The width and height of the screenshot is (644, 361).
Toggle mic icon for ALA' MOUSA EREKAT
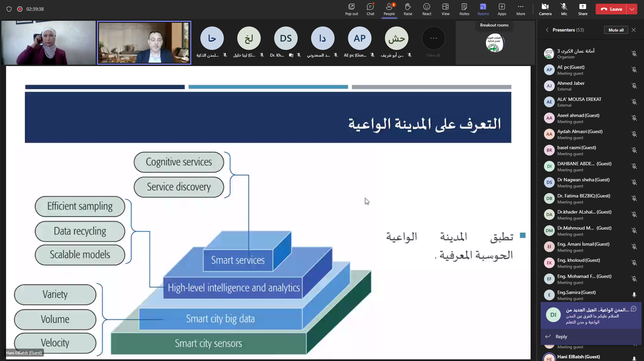click(x=634, y=102)
